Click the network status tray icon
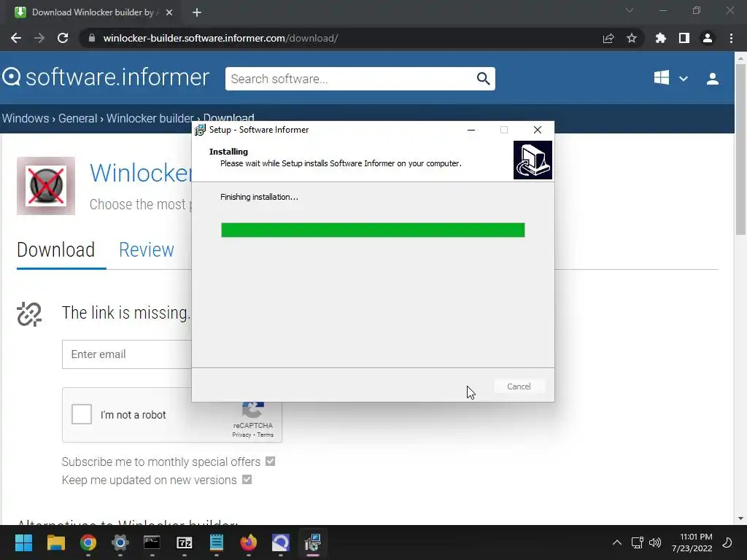This screenshot has width=747, height=560. tap(637, 542)
